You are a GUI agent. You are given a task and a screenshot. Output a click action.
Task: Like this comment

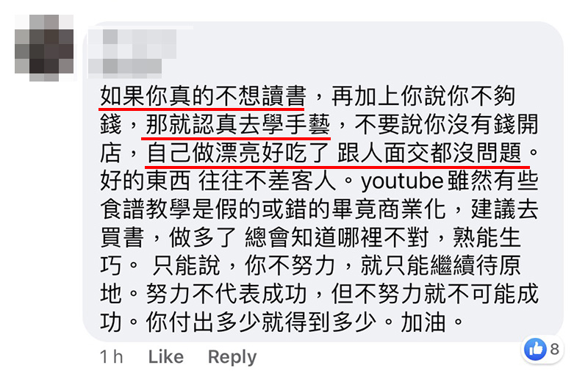(166, 356)
